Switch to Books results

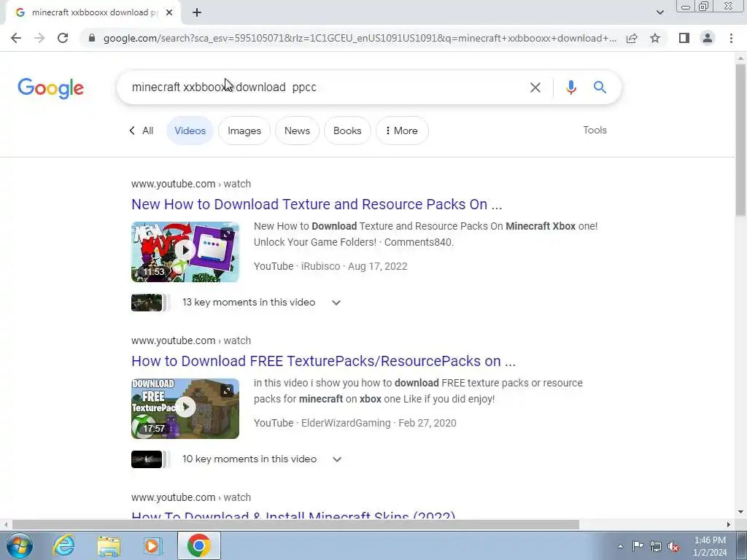tap(347, 131)
